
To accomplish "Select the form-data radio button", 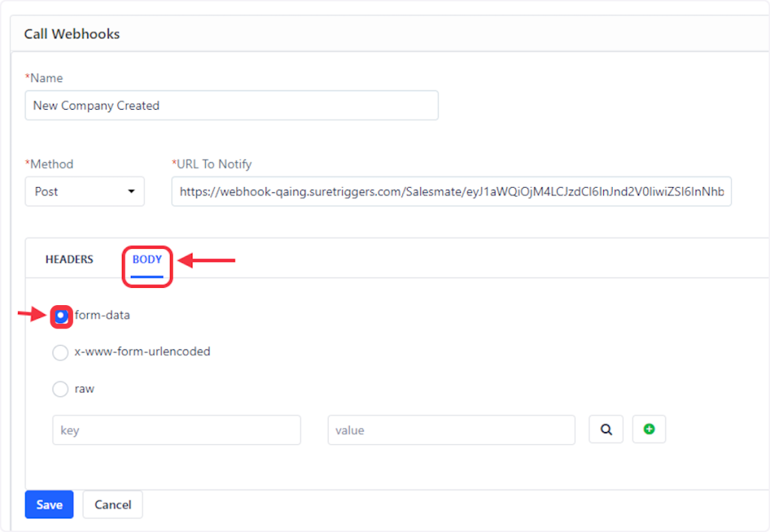I will pyautogui.click(x=61, y=316).
